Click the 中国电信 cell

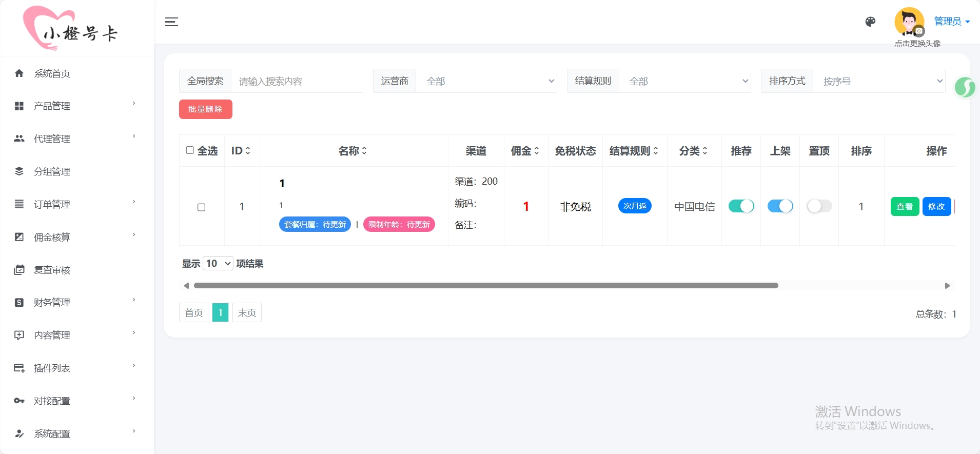coord(694,207)
